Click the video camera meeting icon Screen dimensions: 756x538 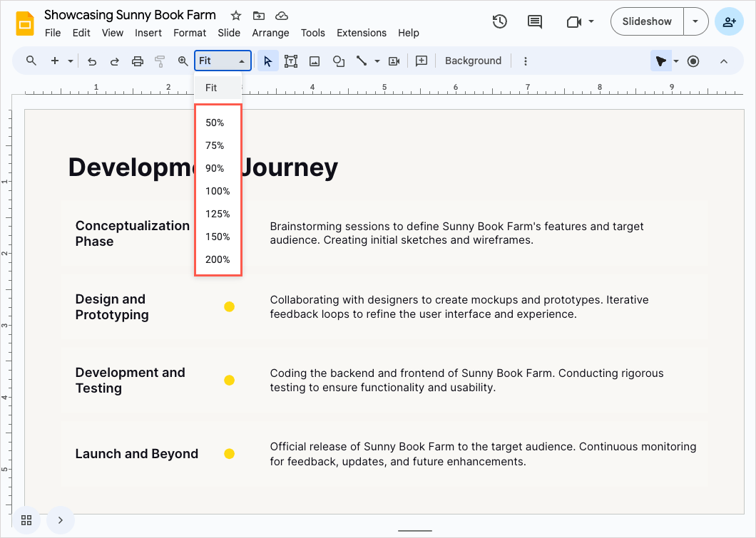click(x=573, y=21)
